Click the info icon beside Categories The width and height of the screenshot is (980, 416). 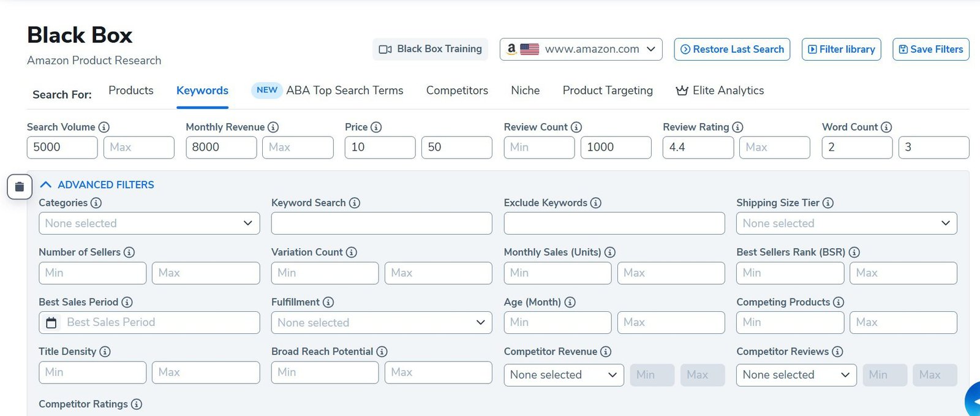click(x=96, y=203)
